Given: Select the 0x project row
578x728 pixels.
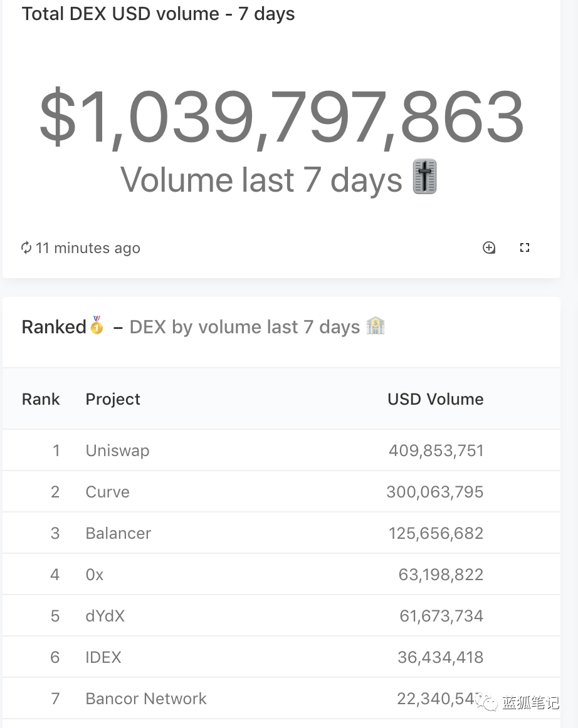Looking at the screenshot, I should (95, 575).
